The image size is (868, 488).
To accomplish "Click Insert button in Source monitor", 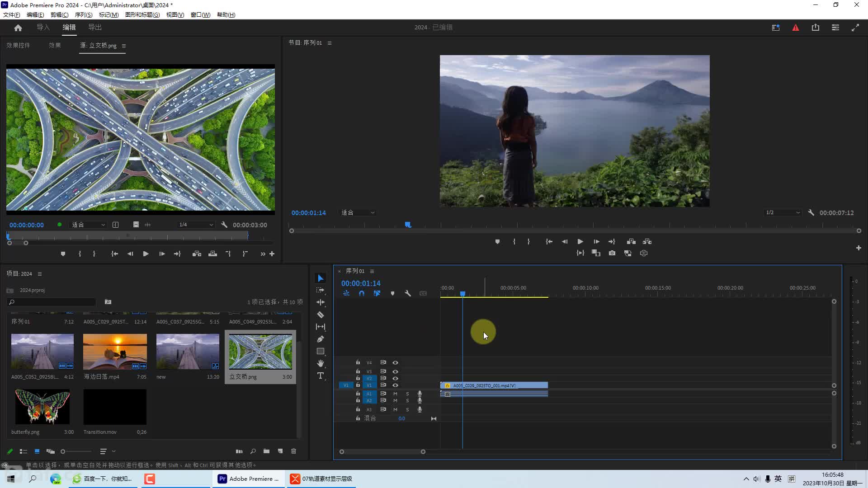I will (197, 254).
